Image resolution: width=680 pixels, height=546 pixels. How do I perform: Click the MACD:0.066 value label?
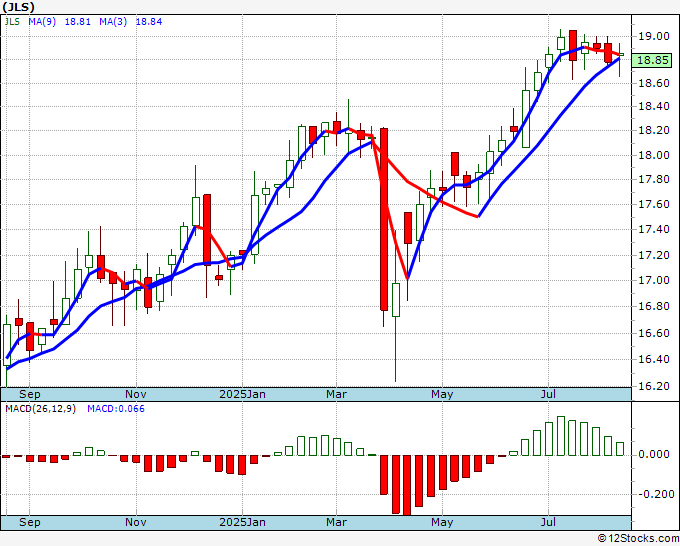tap(116, 409)
